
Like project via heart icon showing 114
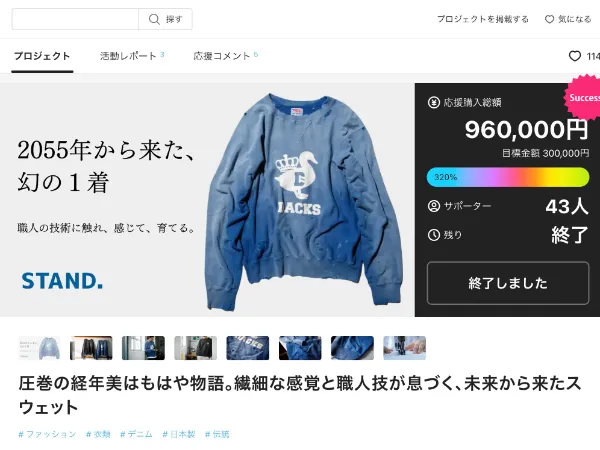click(574, 56)
